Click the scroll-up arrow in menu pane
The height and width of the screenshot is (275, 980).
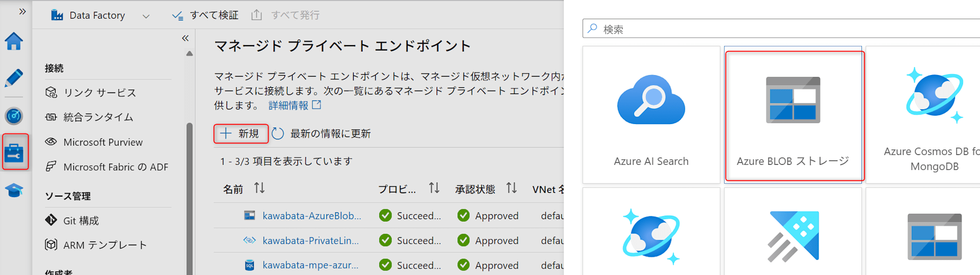(x=190, y=53)
